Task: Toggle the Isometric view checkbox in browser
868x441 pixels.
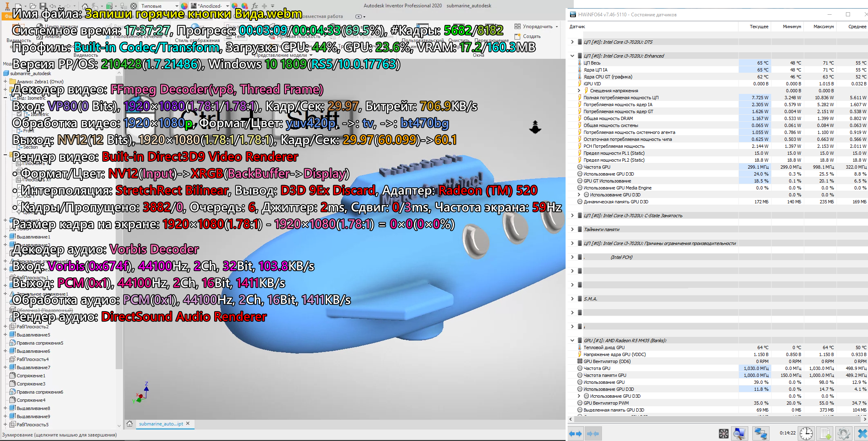Action: tap(19, 114)
